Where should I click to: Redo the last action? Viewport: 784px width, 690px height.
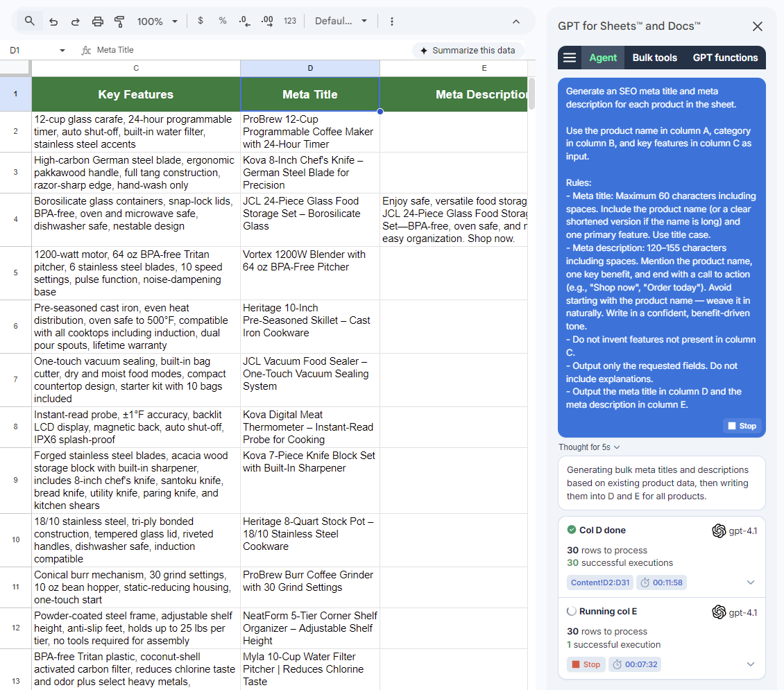coord(75,21)
